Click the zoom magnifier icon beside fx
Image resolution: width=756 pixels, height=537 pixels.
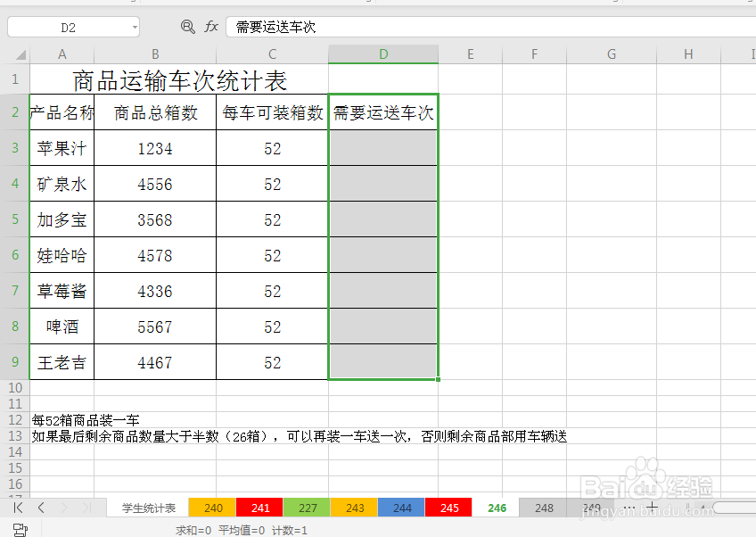[187, 27]
